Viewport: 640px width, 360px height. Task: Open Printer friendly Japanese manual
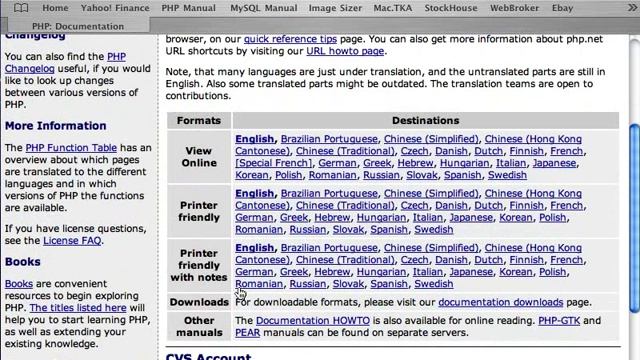coord(471,218)
